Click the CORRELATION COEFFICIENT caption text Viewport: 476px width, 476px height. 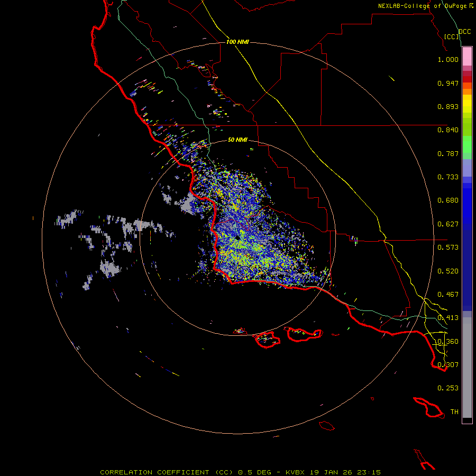point(154,472)
